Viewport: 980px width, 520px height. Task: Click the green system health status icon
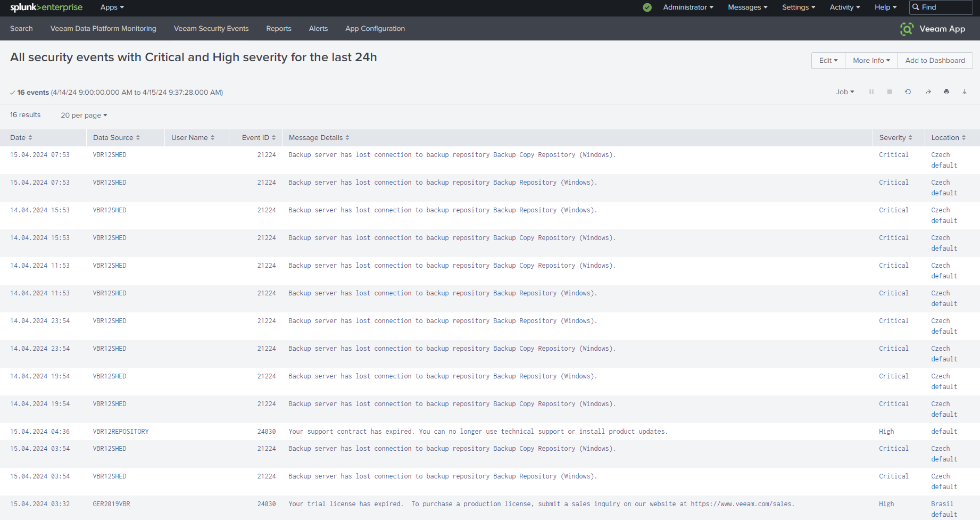coord(647,7)
